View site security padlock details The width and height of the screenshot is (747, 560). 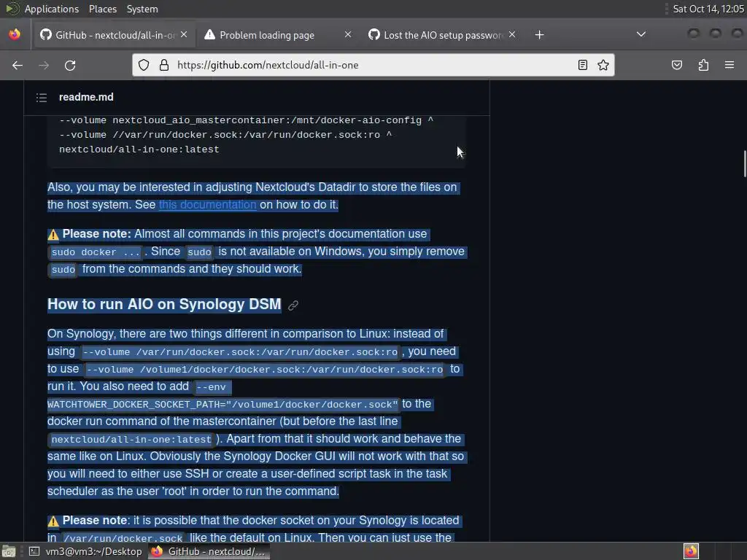tap(164, 65)
